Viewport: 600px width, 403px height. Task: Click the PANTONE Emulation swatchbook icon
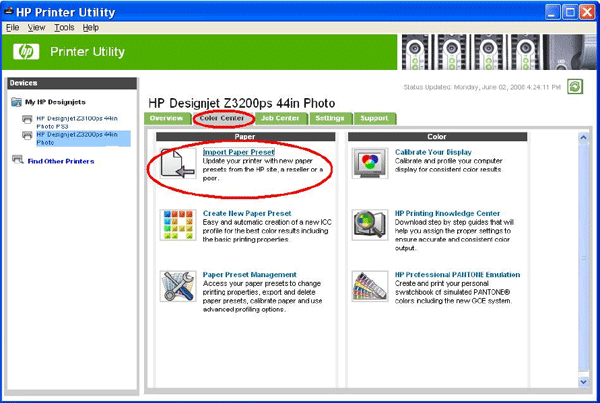click(370, 286)
